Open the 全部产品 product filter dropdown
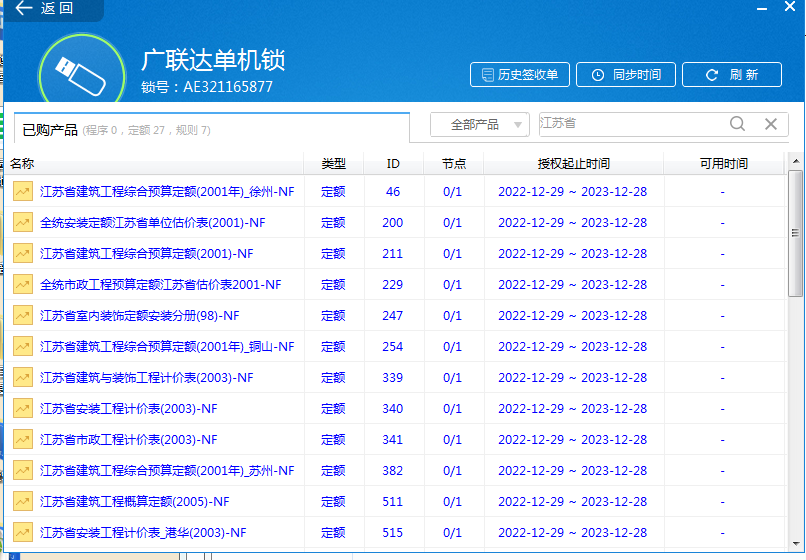 tap(480, 124)
